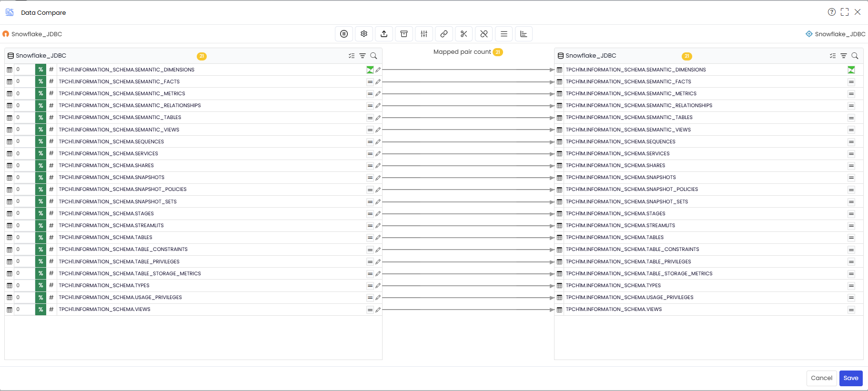Click the scissors cut toolbar icon
The image size is (868, 391).
[x=464, y=34]
